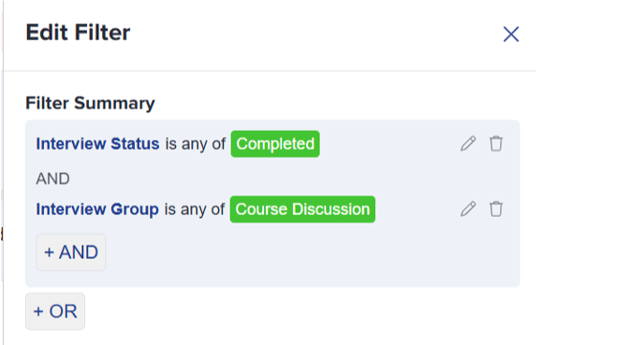Viewport: 644px width, 345px height.
Task: Open the Interview Status field link
Action: click(97, 144)
